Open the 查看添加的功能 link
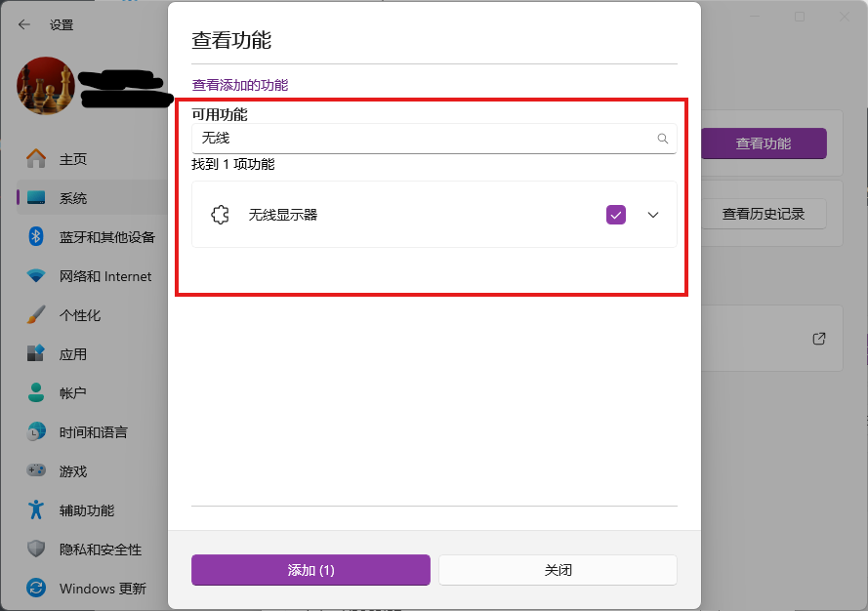 pos(240,85)
